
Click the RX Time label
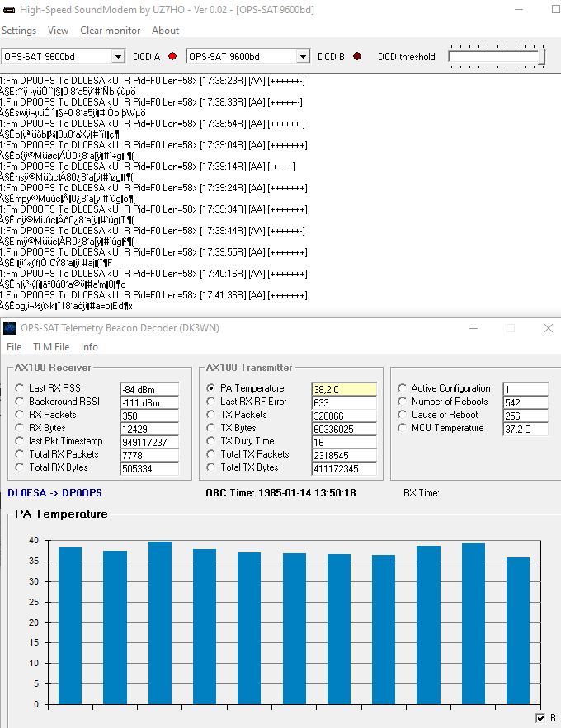pyautogui.click(x=422, y=492)
